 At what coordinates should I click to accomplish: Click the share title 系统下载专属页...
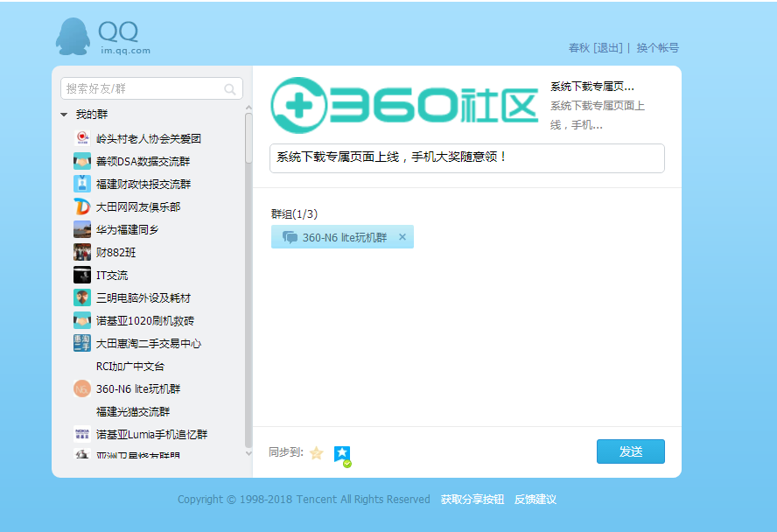click(x=592, y=87)
